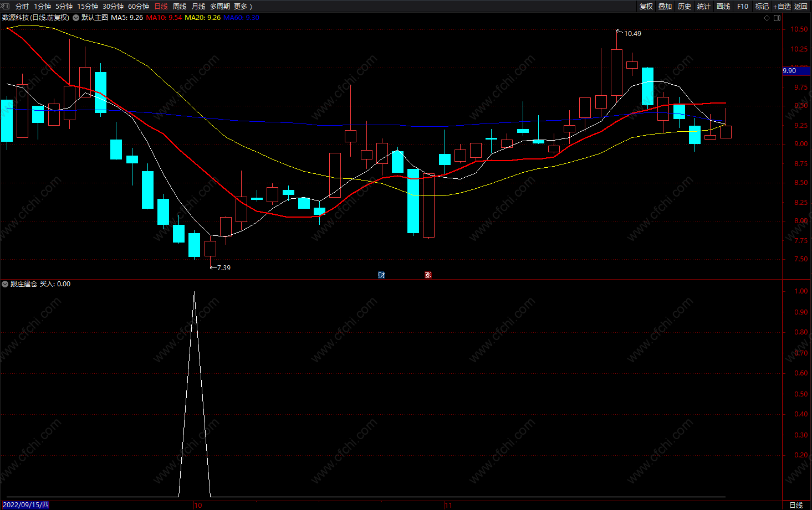Select the 5分钟 period tab
Viewport: 812px width, 510px height.
pos(64,6)
